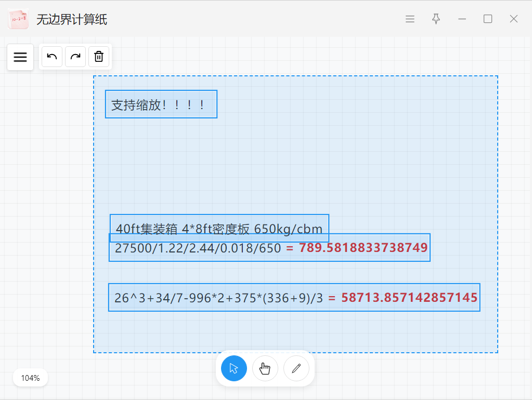Redo the last undone action
The image size is (532, 400).
75,57
